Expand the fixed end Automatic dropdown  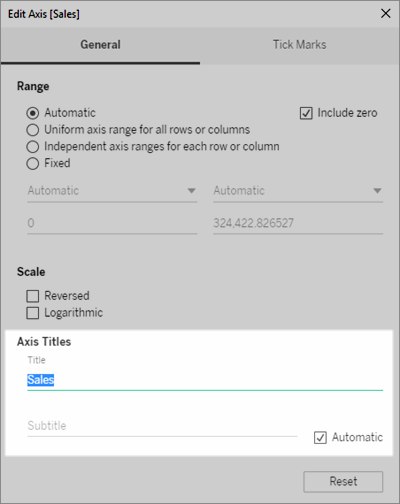(x=298, y=191)
